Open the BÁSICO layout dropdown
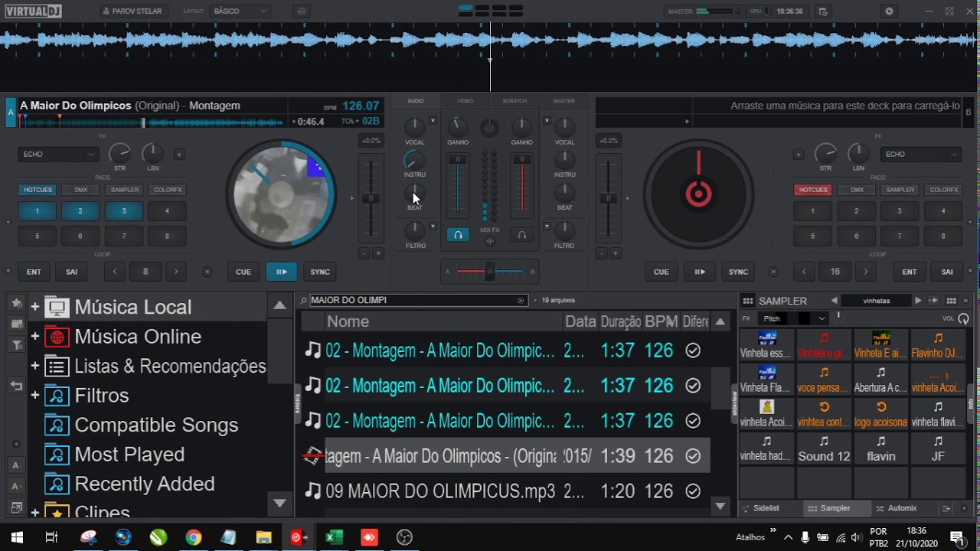980x551 pixels. 240,11
